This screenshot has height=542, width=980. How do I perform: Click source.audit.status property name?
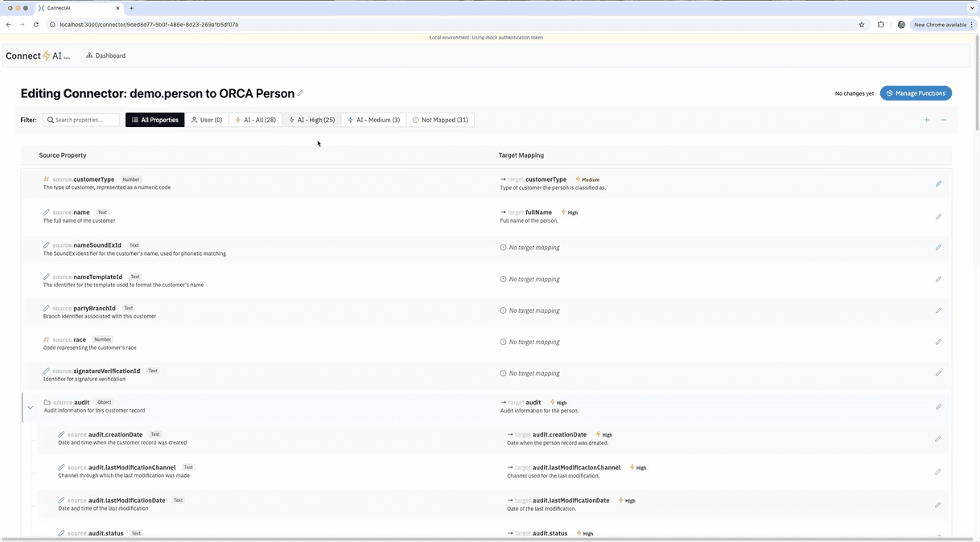95,533
